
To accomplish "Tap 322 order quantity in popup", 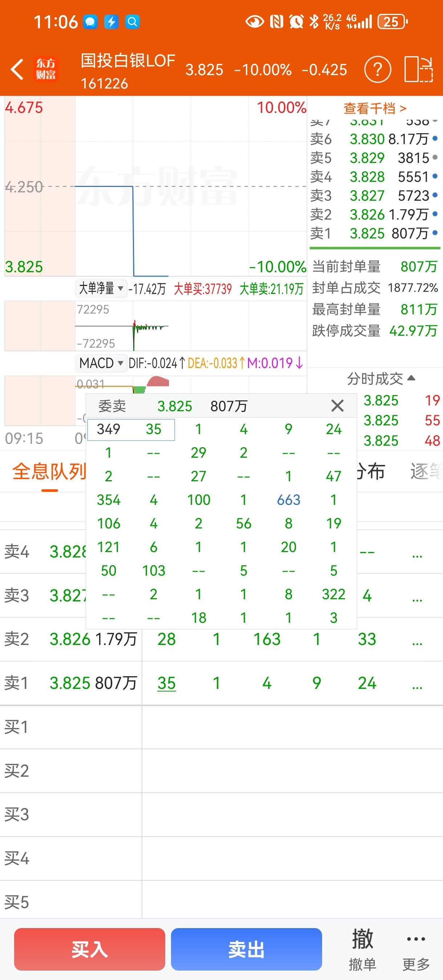I will [333, 594].
